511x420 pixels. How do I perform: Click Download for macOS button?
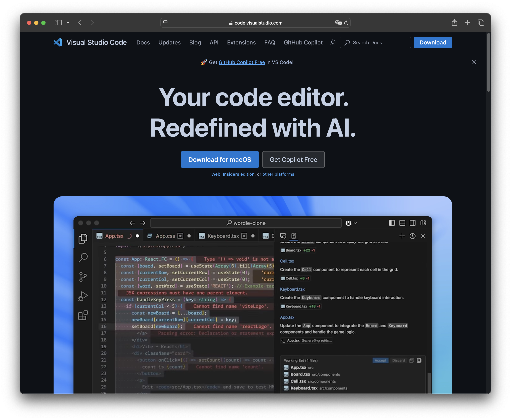(220, 160)
